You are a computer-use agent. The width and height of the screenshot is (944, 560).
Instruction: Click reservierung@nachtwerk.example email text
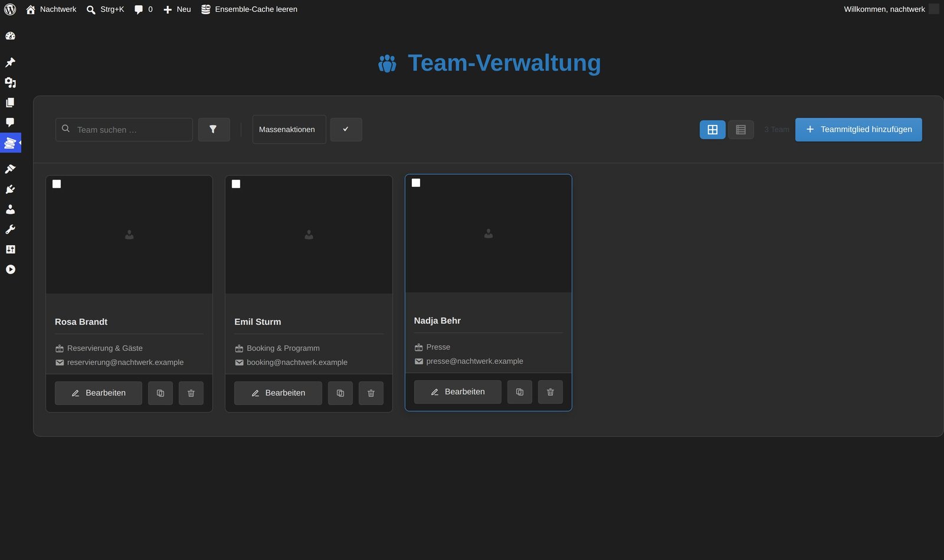pyautogui.click(x=125, y=363)
